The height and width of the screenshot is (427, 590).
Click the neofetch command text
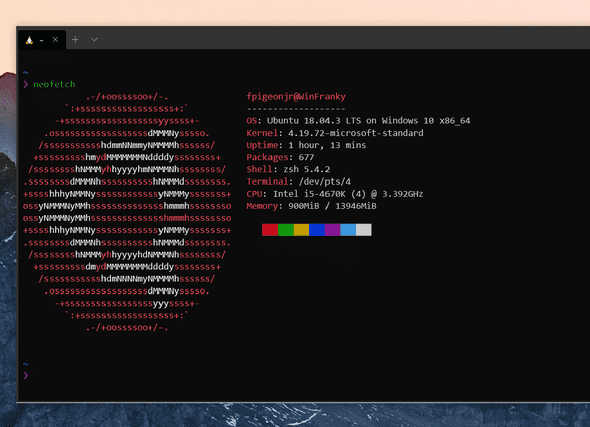54,84
